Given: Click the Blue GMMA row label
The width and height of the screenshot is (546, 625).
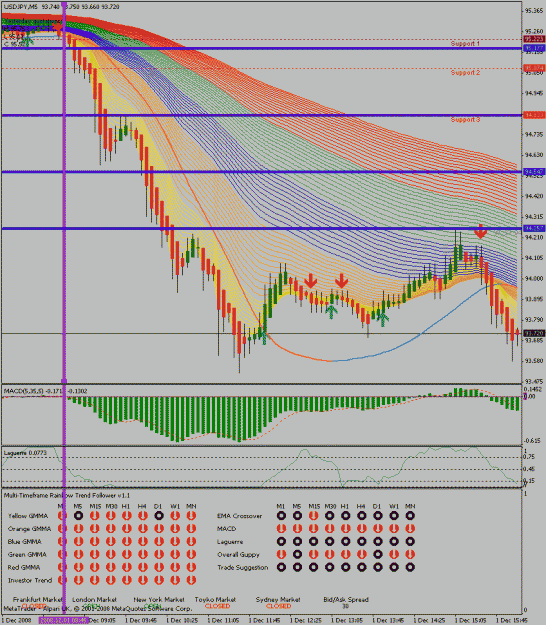Looking at the screenshot, I should pos(25,542).
